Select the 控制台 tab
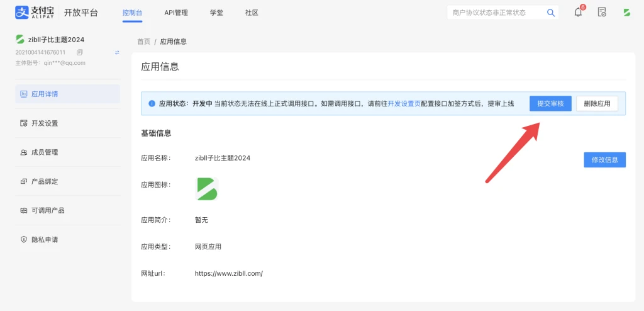Image resolution: width=644 pixels, height=311 pixels. tap(133, 13)
